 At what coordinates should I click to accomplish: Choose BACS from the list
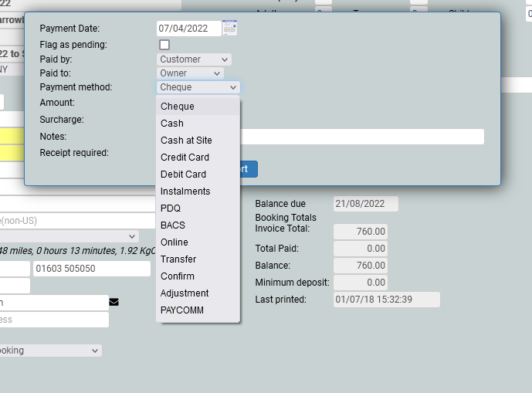click(x=173, y=225)
